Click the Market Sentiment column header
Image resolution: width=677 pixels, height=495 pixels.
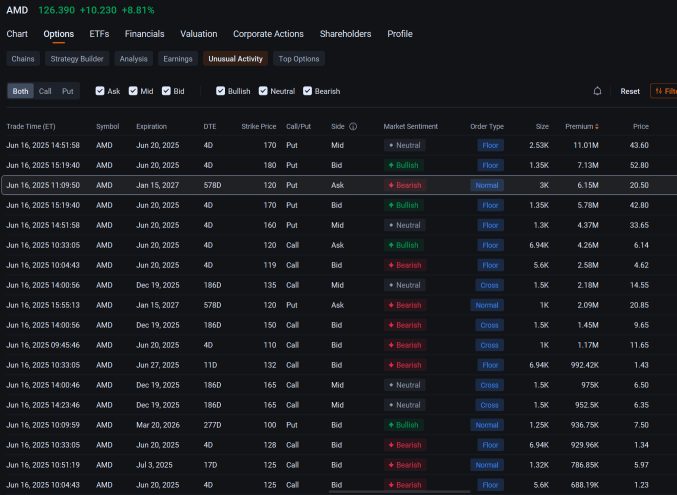[x=411, y=127]
